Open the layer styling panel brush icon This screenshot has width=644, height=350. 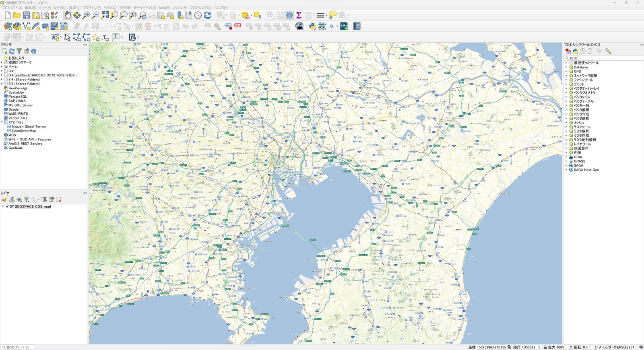click(x=4, y=200)
